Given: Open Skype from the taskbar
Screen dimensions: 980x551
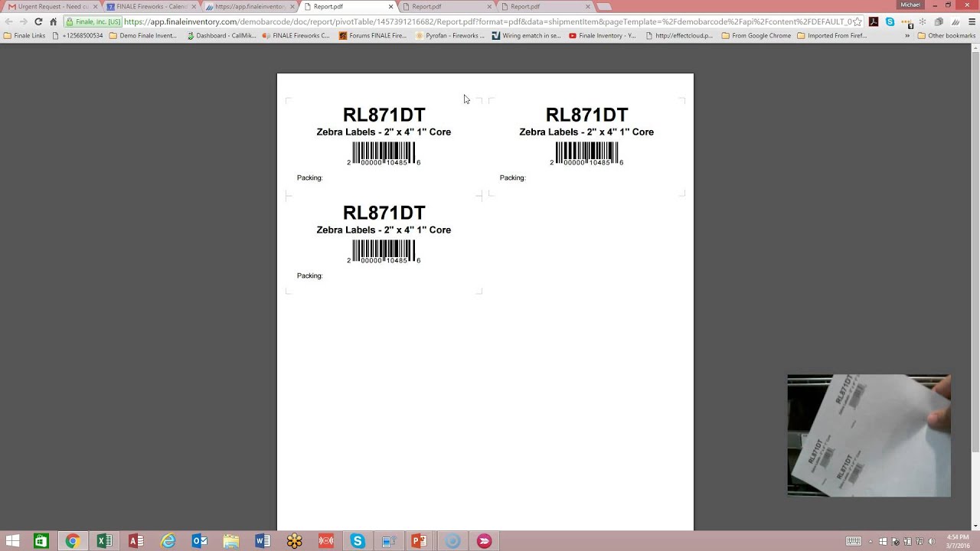Looking at the screenshot, I should (358, 541).
